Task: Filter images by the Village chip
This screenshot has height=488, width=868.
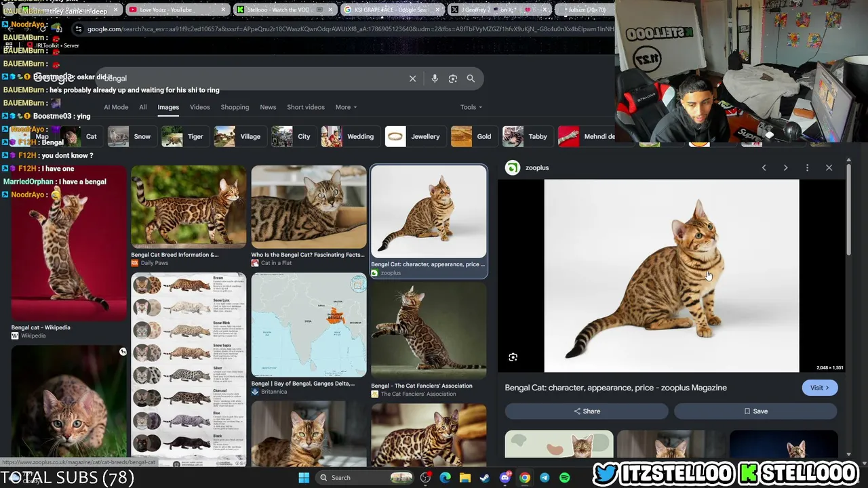Action: 239,136
